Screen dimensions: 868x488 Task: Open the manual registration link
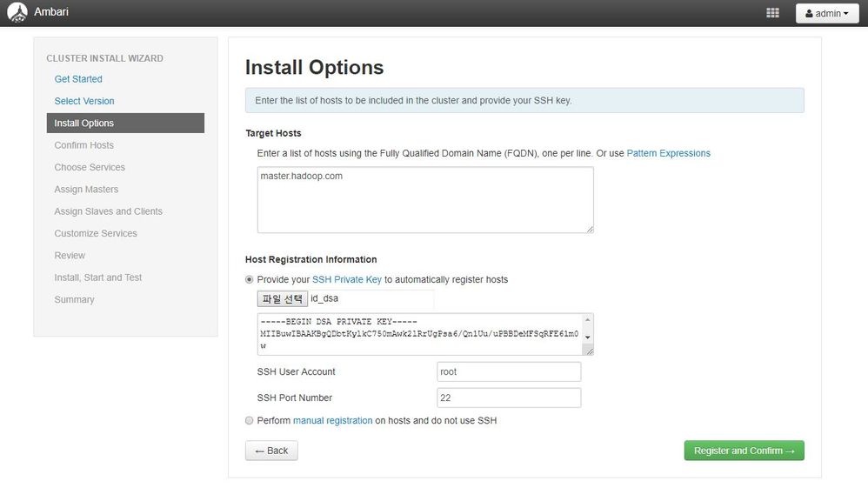pos(332,421)
